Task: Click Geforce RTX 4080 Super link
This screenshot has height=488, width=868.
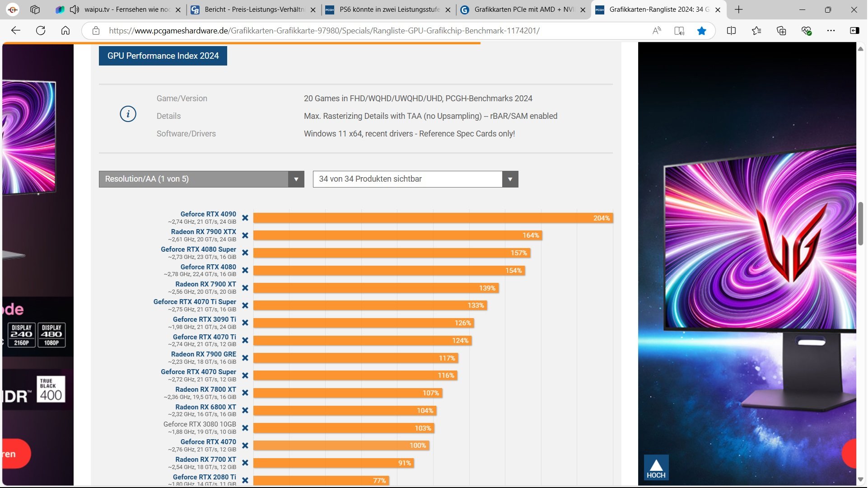Action: [x=198, y=249]
